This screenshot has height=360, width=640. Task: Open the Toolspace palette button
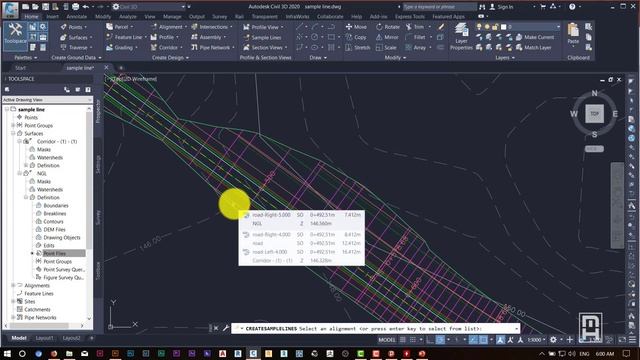click(15, 35)
